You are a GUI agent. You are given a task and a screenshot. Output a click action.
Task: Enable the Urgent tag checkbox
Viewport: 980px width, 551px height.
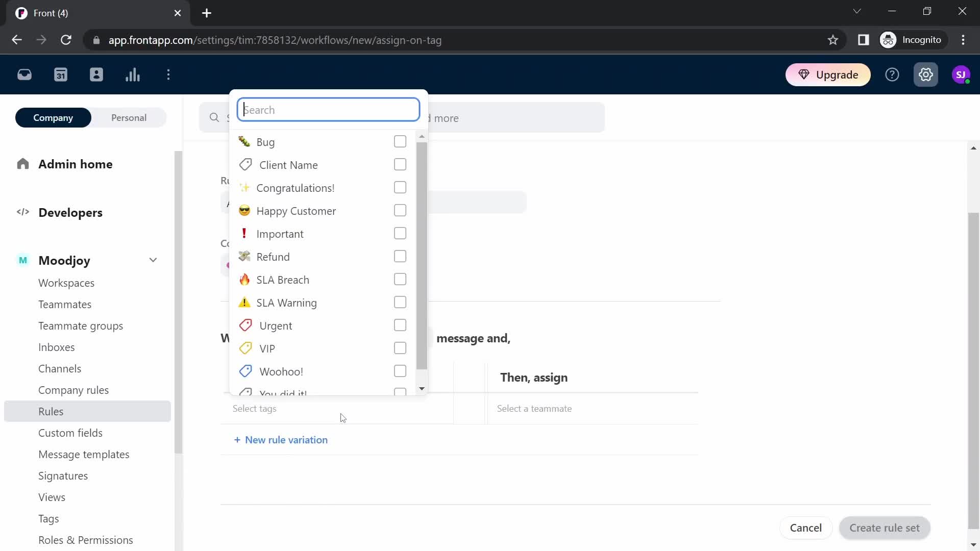pyautogui.click(x=401, y=325)
